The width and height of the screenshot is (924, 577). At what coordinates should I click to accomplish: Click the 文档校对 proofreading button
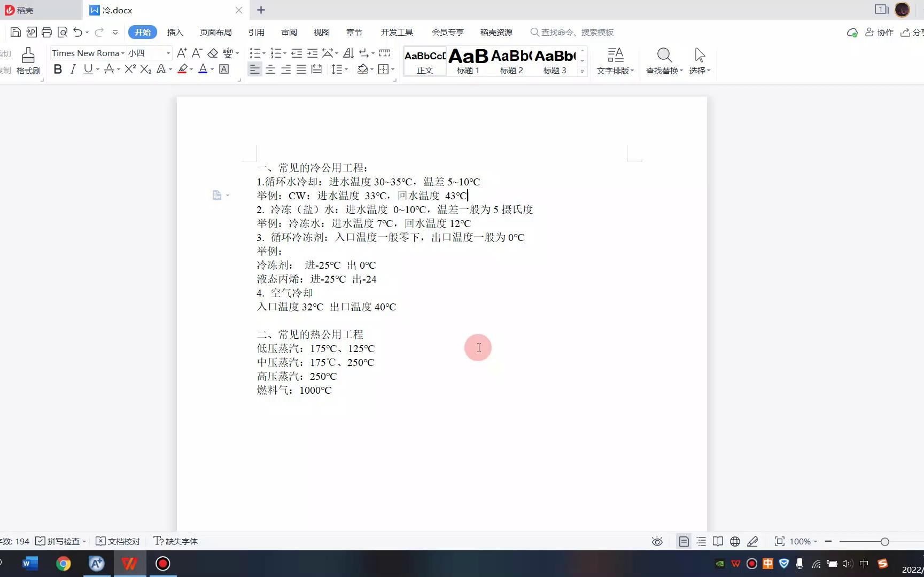pyautogui.click(x=118, y=541)
